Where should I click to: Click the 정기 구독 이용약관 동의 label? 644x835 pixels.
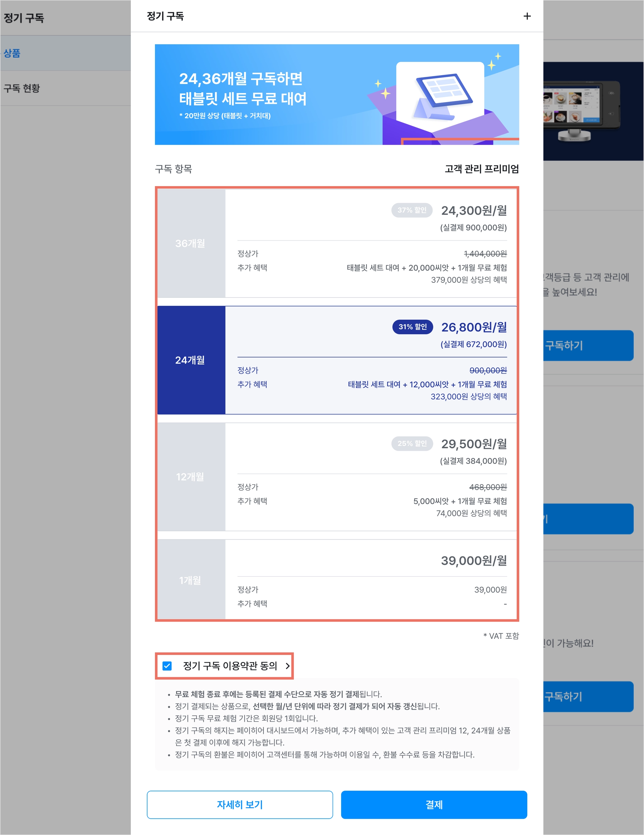230,666
